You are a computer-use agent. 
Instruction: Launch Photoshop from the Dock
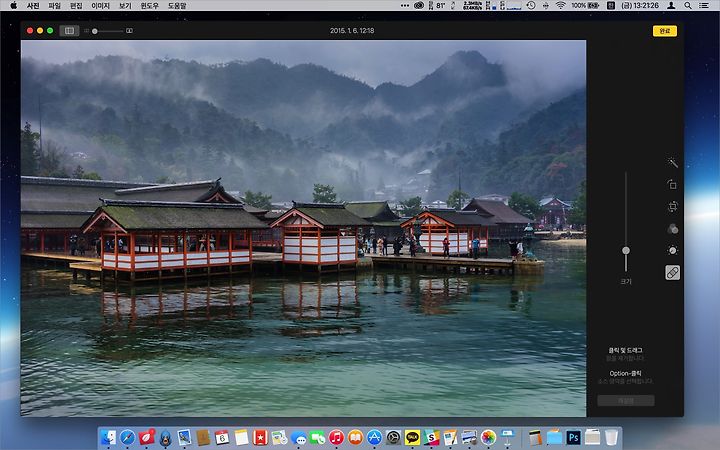[573, 437]
